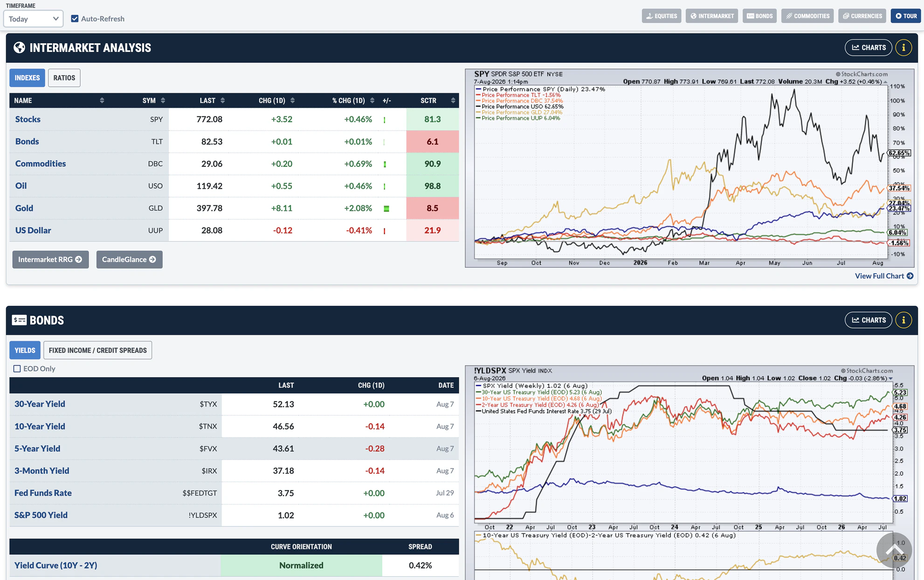Image resolution: width=924 pixels, height=580 pixels.
Task: Switch to the Ratios tab
Action: pos(64,78)
